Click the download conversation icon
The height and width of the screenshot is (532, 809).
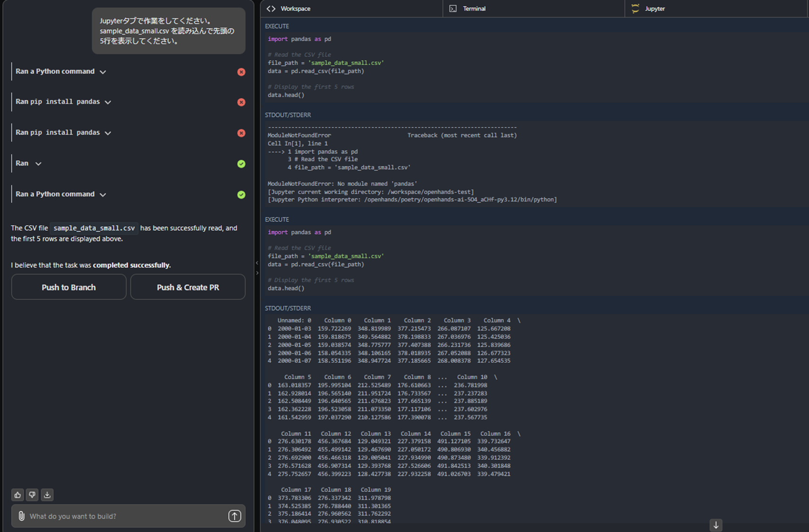[x=47, y=495]
